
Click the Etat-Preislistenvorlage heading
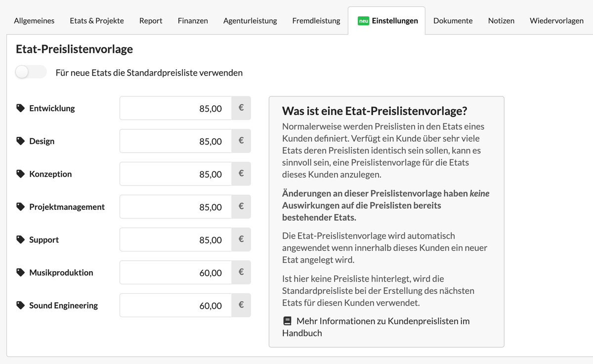coord(74,49)
